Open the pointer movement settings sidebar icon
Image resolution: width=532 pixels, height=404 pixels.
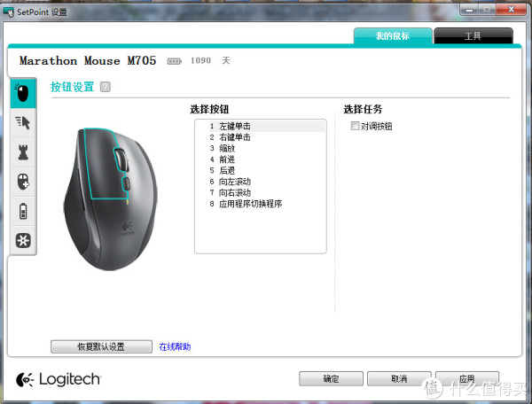22,122
